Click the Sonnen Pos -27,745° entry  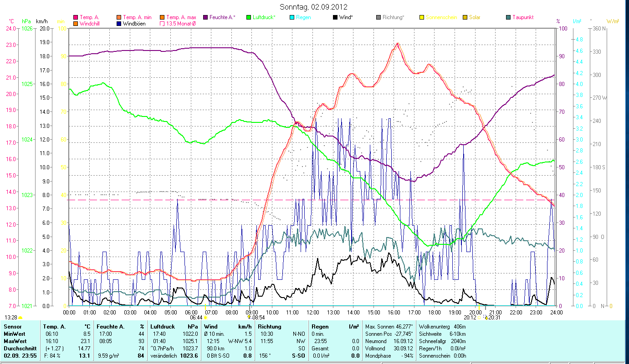[389, 334]
